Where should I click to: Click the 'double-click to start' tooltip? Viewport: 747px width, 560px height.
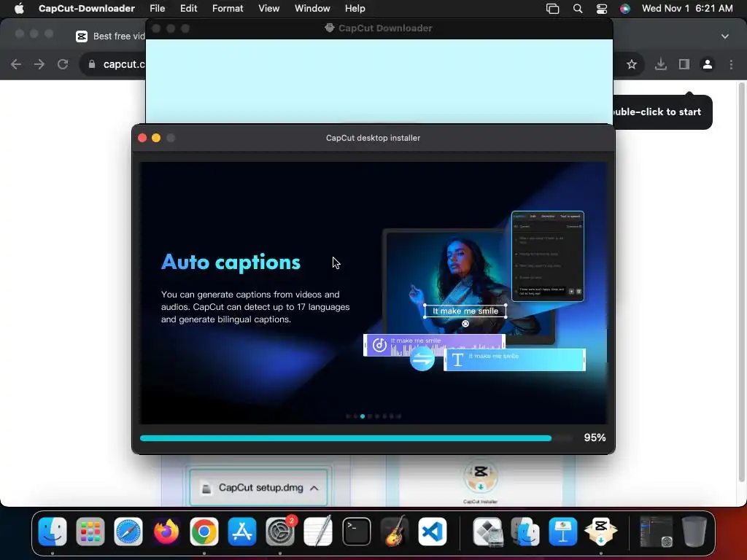[x=662, y=112]
